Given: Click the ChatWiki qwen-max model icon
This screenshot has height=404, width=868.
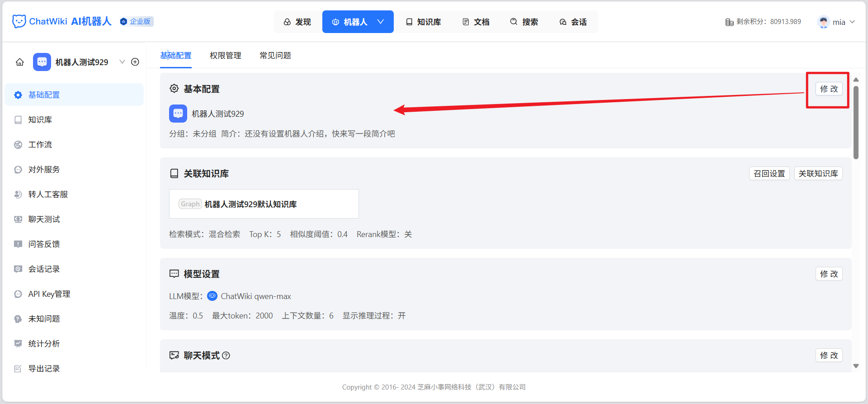Looking at the screenshot, I should [212, 296].
